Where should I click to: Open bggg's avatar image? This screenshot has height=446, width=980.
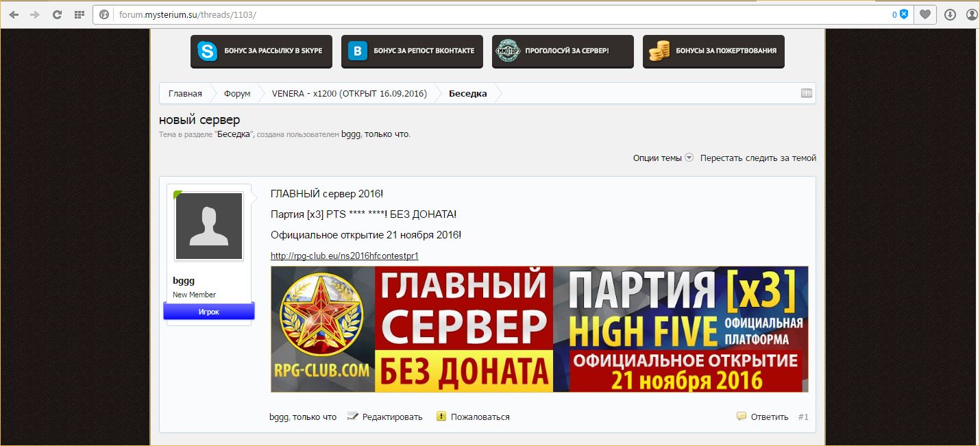point(209,226)
